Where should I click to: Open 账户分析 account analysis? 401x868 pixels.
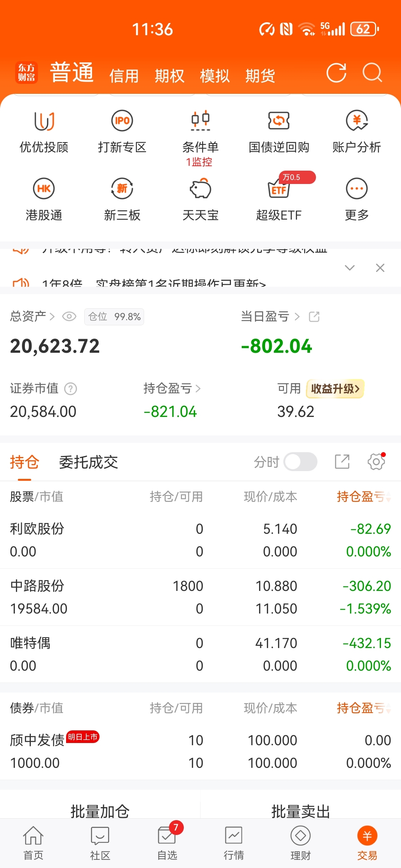[357, 132]
